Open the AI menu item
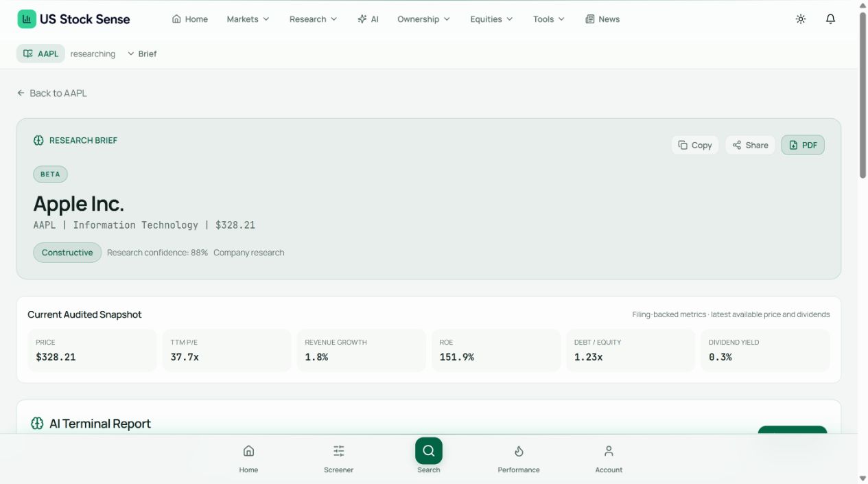The image size is (868, 484). pyautogui.click(x=368, y=19)
